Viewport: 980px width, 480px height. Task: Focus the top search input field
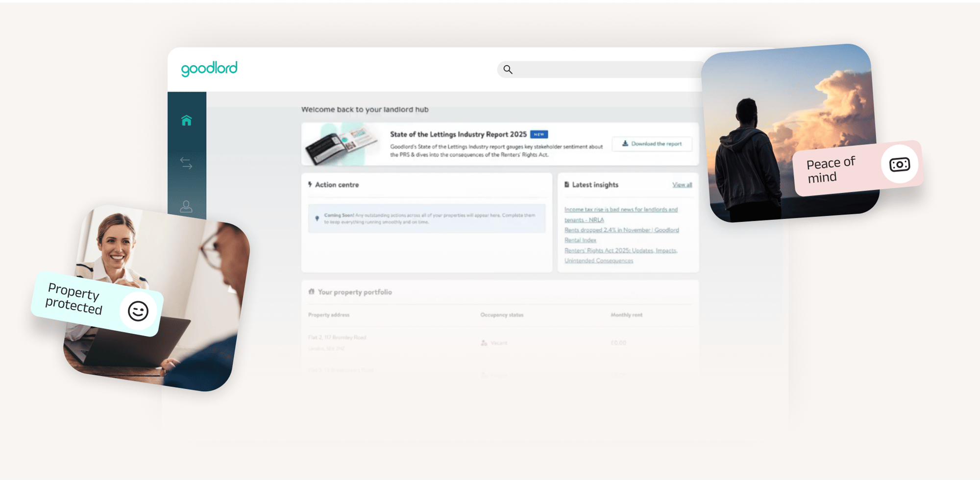[x=603, y=70]
